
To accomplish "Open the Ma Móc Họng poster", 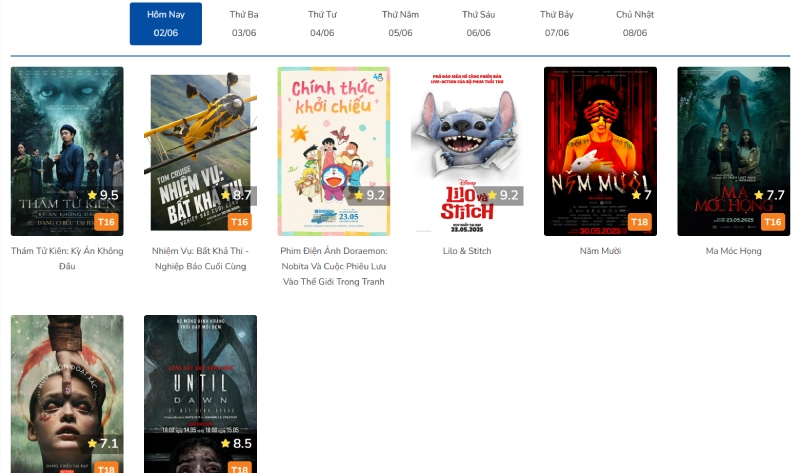I will click(x=734, y=151).
